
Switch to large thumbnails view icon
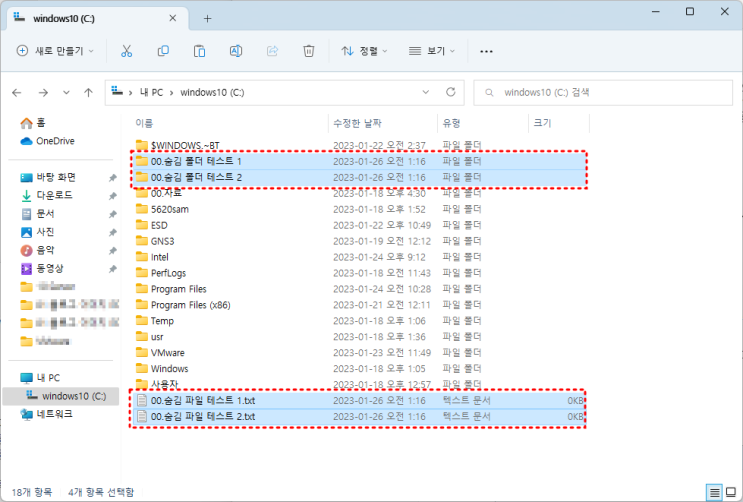pyautogui.click(x=731, y=492)
